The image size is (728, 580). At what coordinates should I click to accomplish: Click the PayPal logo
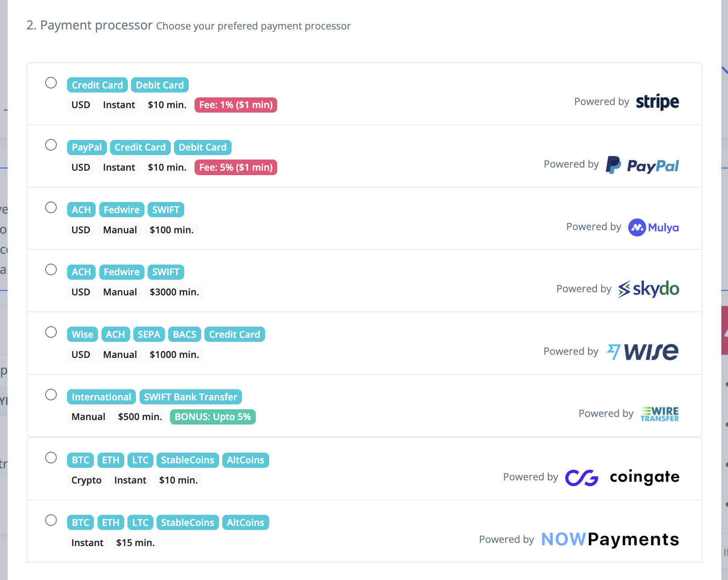pyautogui.click(x=642, y=165)
